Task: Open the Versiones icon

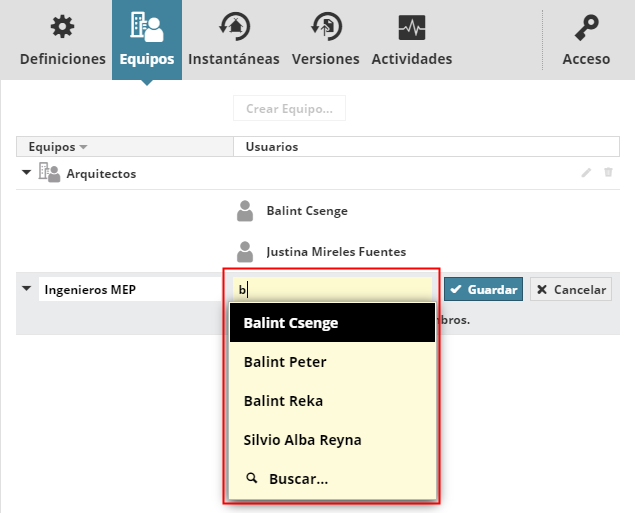Action: click(325, 27)
